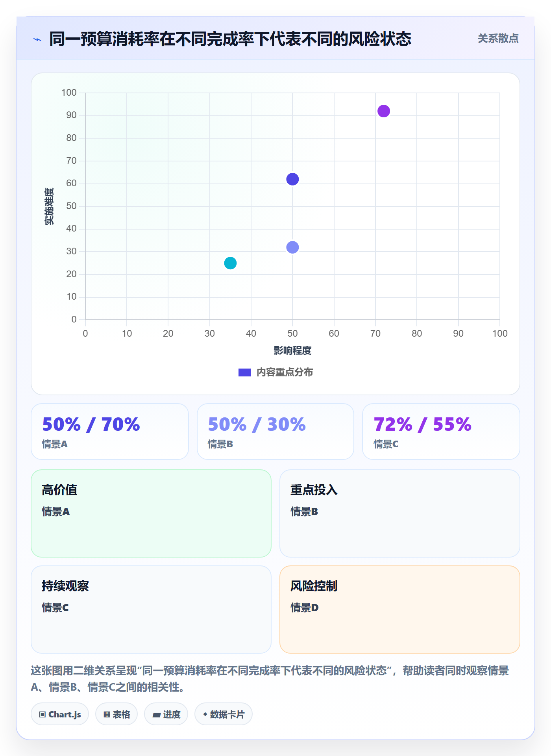The width and height of the screenshot is (551, 756).
Task: Open the 持续观察 quadrant card
Action: click(151, 610)
